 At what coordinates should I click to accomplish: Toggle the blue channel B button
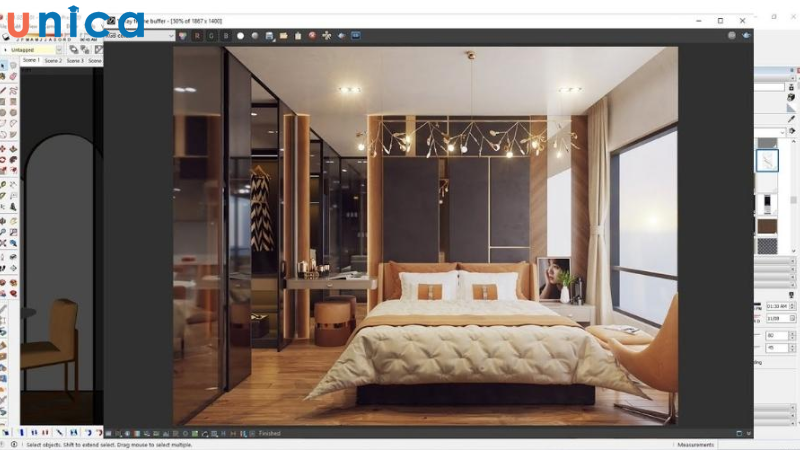tap(226, 36)
